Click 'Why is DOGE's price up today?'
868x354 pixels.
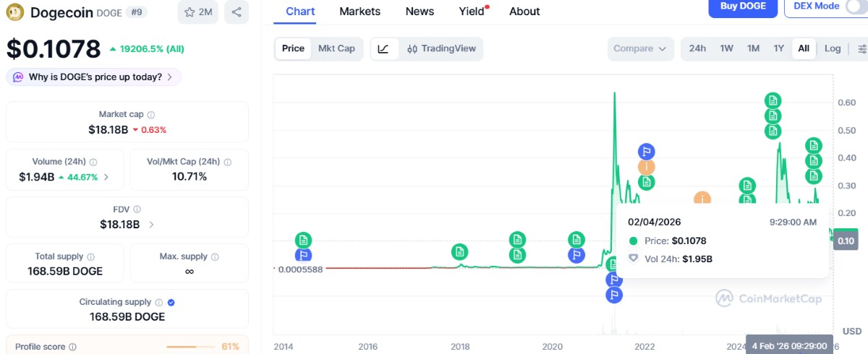[x=94, y=77]
